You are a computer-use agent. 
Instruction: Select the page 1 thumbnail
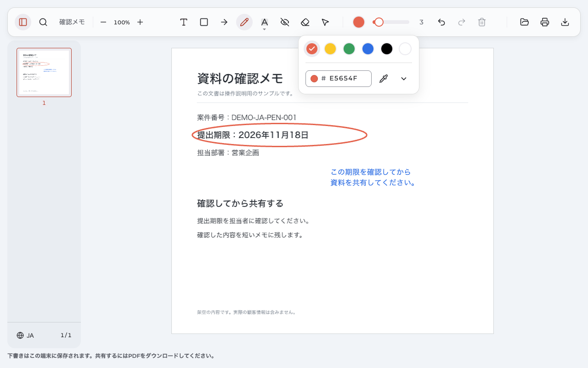tap(44, 73)
